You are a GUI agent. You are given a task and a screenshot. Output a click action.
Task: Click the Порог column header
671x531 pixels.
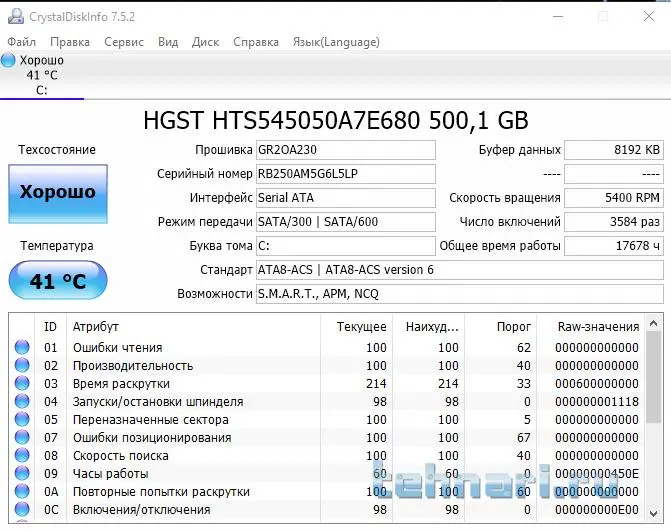(501, 326)
